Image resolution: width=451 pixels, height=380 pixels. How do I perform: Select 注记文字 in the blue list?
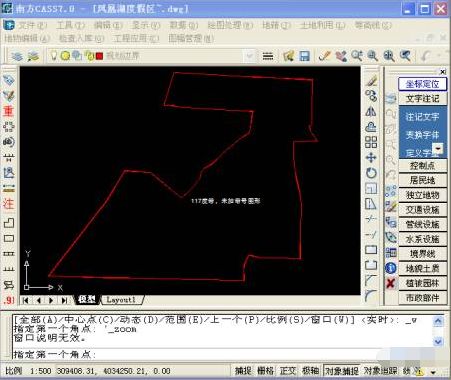coord(422,117)
